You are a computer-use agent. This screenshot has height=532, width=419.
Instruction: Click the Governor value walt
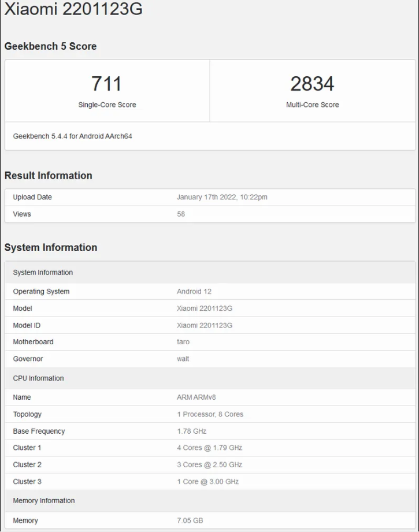(x=183, y=359)
